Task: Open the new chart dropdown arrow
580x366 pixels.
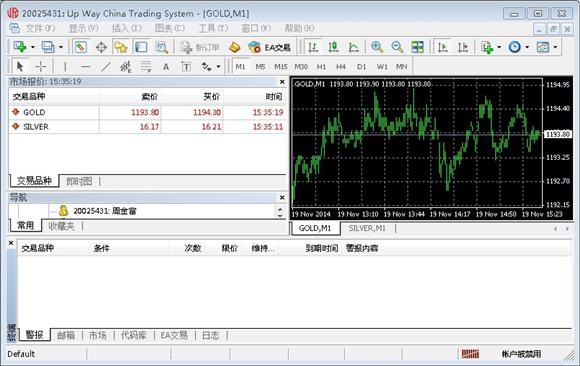Action: point(33,47)
